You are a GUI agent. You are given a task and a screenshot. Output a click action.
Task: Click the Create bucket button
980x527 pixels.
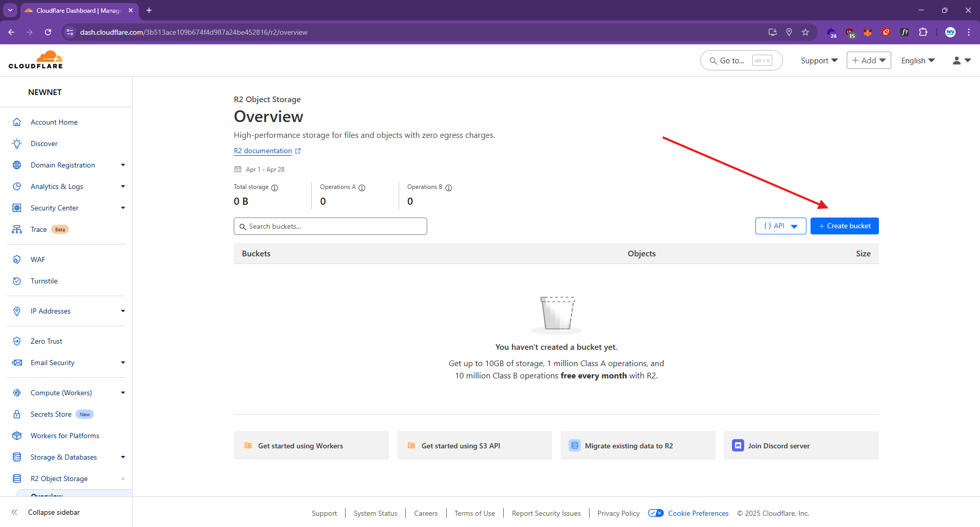[844, 226]
